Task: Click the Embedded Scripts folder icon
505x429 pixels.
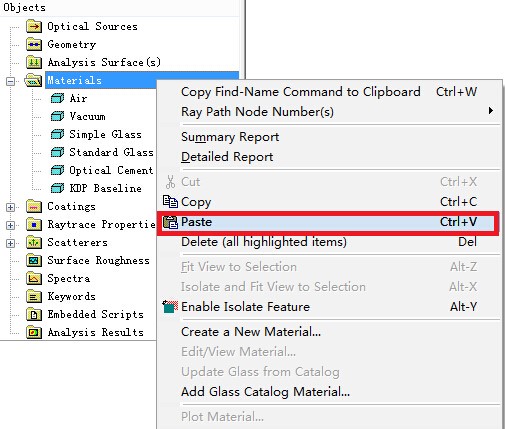Action: [34, 314]
